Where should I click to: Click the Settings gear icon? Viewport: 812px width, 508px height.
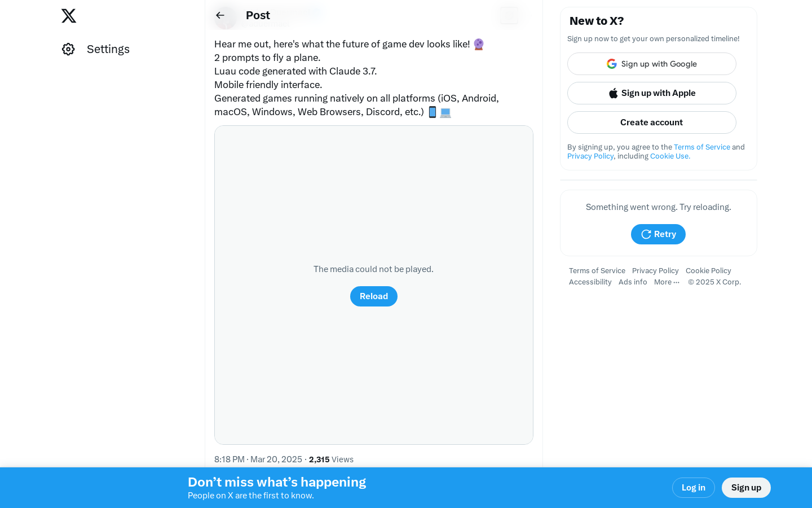click(x=68, y=49)
